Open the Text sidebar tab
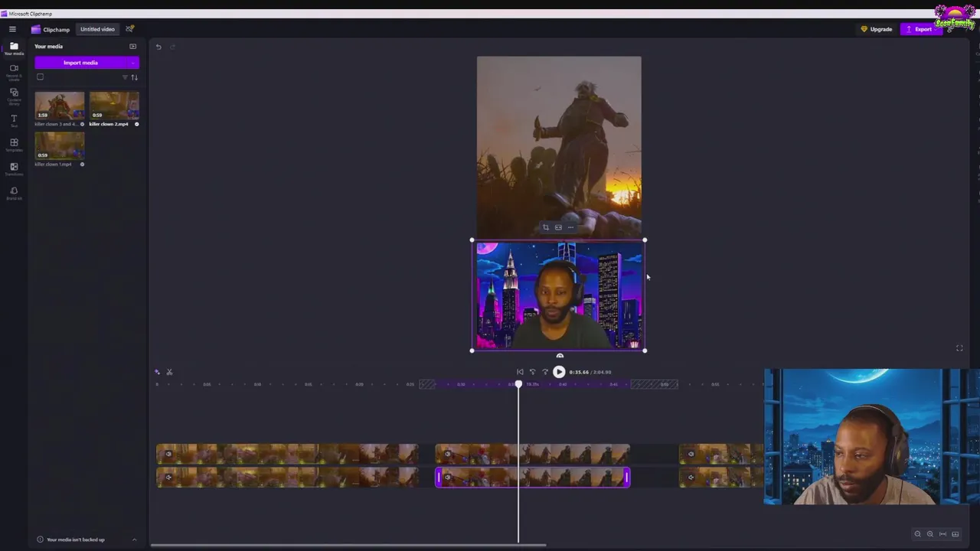 14,121
